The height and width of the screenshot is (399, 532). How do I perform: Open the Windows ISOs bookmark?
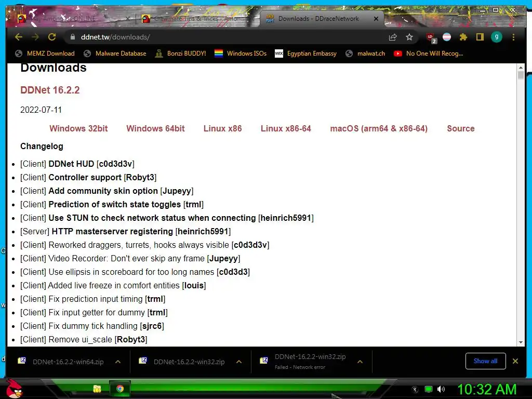(x=241, y=54)
